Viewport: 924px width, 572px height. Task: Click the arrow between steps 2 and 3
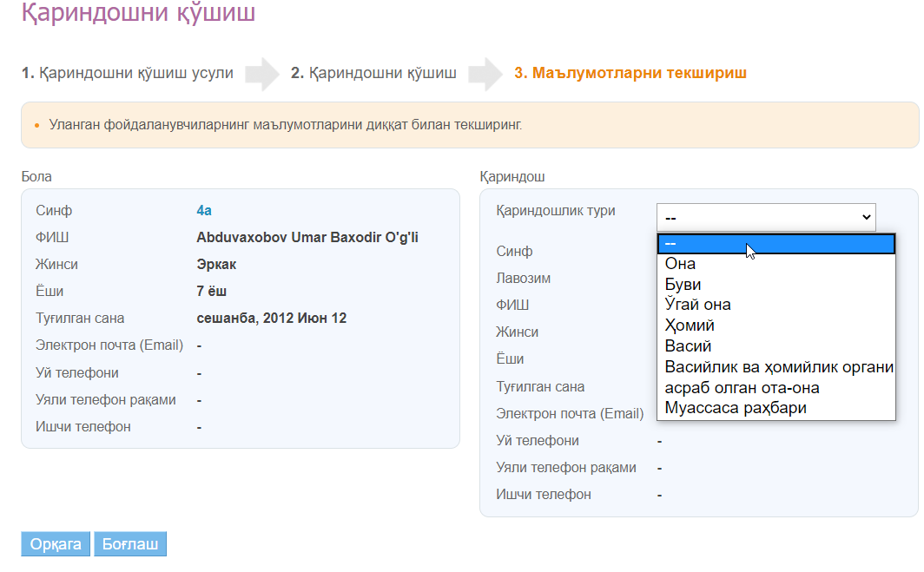485,75
